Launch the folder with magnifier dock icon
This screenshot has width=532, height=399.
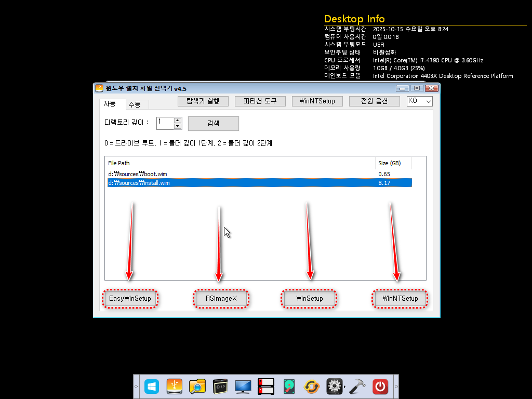(x=197, y=387)
